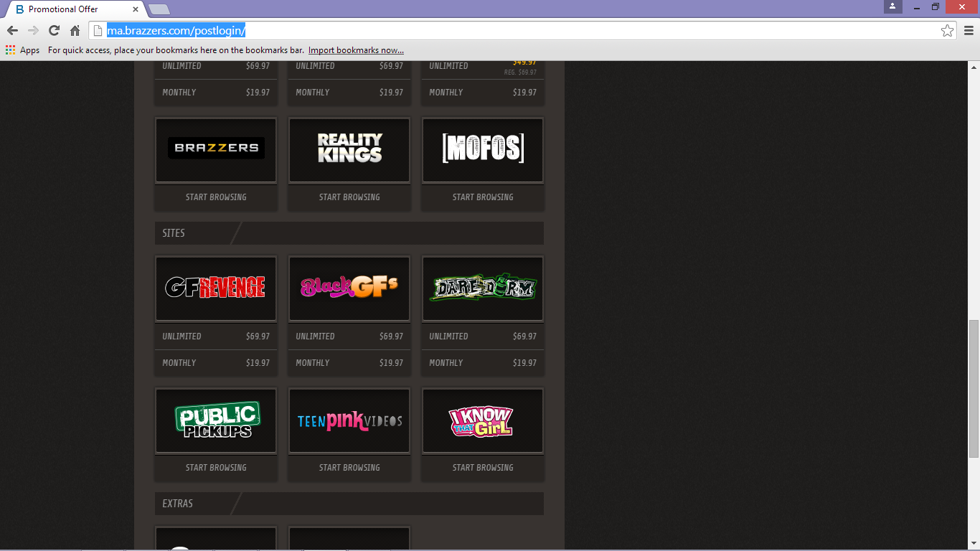
Task: Click the GF Revenge logo tile
Action: [x=216, y=288]
